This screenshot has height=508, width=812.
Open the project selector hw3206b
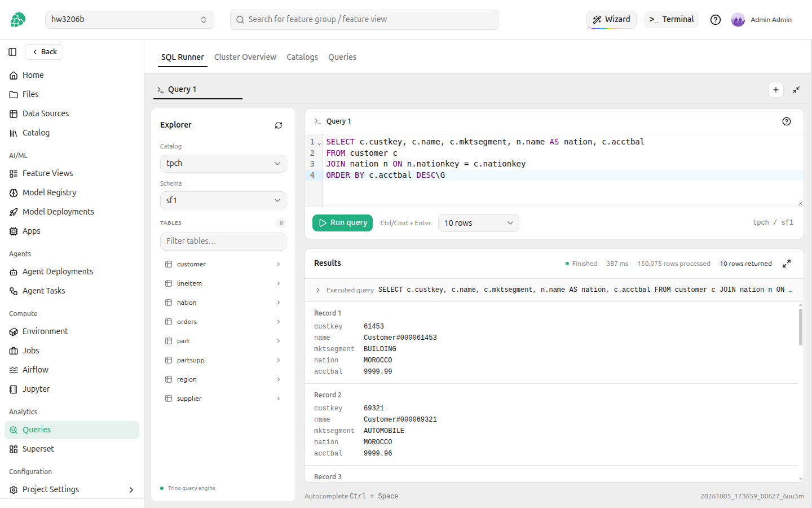coord(129,20)
